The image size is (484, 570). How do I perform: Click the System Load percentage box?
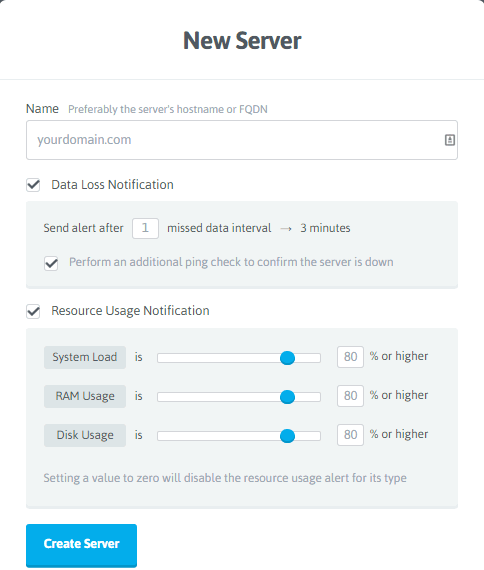click(x=350, y=357)
